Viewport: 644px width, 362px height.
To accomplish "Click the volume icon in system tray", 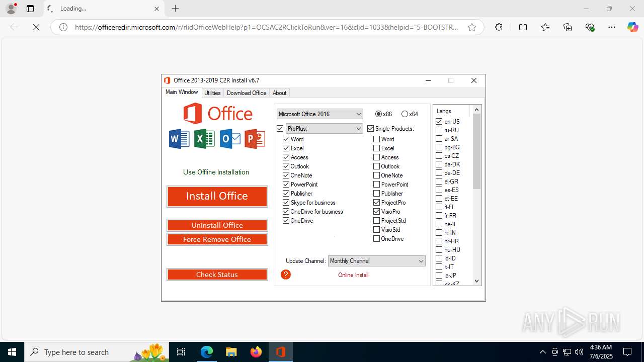I will (x=579, y=352).
